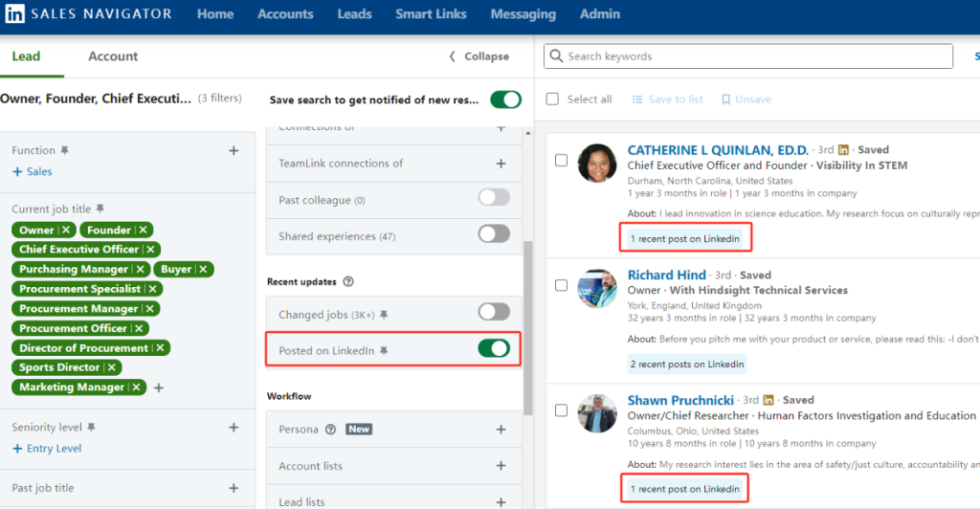Open Messaging in the navigation
The height and width of the screenshot is (509, 980).
(523, 13)
